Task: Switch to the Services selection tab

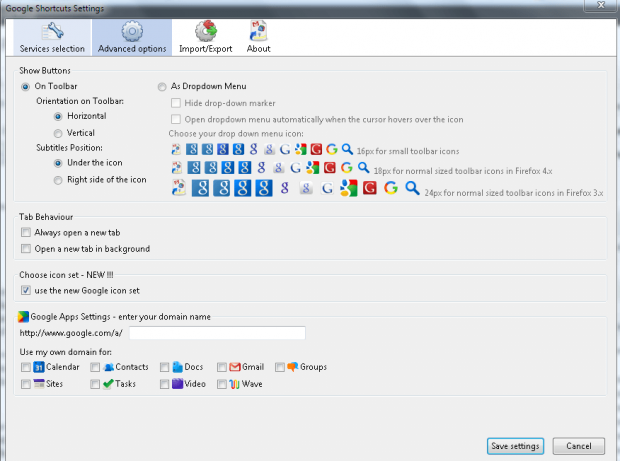Action: click(52, 38)
